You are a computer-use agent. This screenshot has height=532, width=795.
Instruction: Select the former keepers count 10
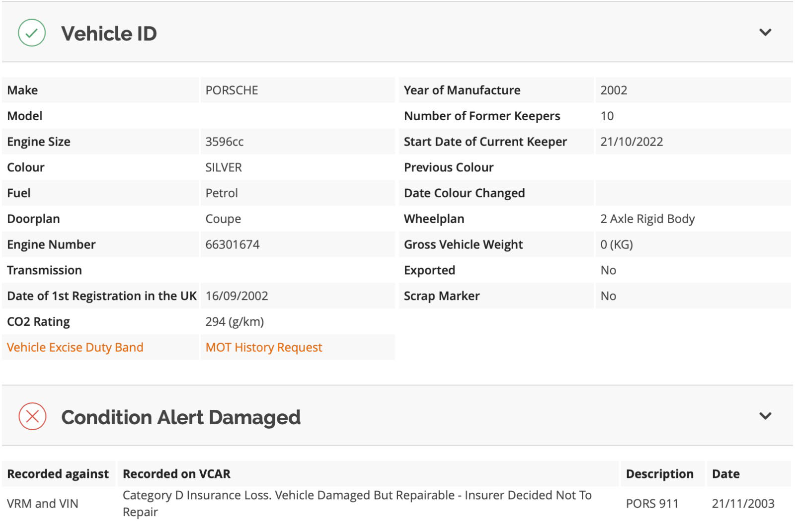(x=607, y=116)
